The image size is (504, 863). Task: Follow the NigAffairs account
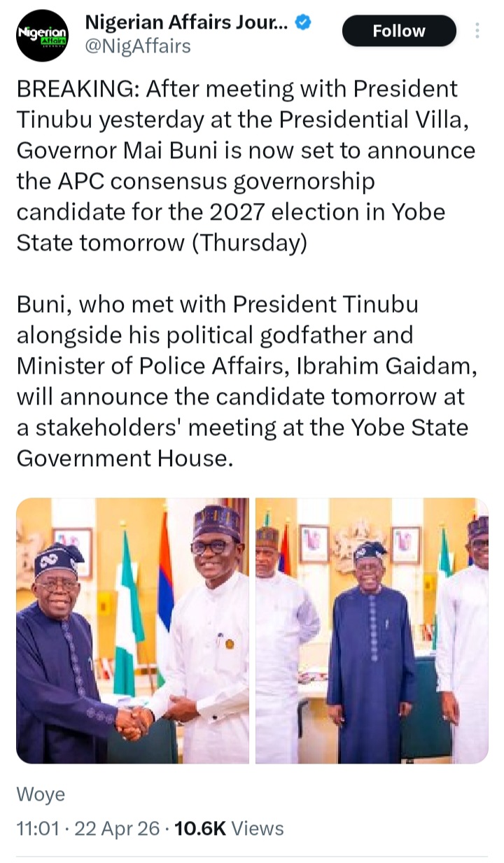coord(399,31)
